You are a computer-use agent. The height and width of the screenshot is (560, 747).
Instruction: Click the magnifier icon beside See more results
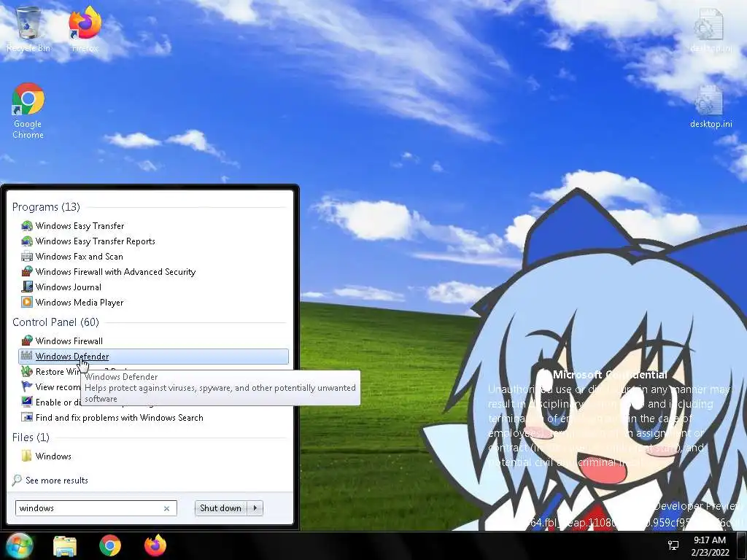(x=17, y=480)
